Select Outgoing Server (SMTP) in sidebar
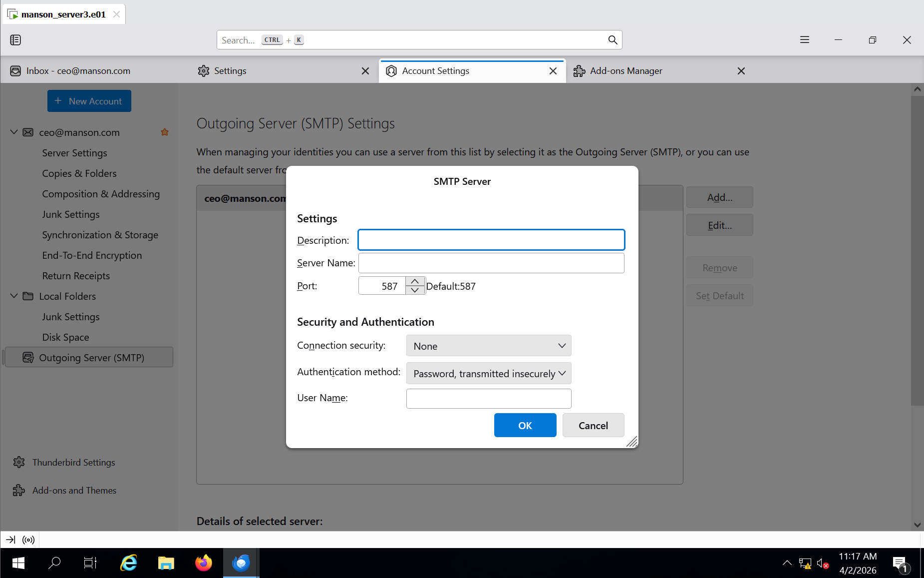This screenshot has width=924, height=578. 89,357
